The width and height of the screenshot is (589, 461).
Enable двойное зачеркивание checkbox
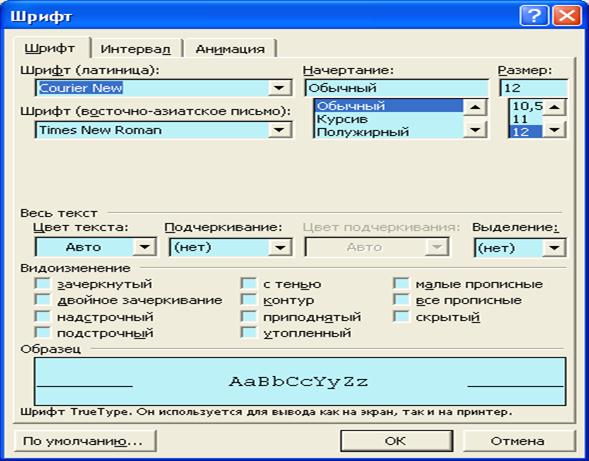[x=42, y=300]
